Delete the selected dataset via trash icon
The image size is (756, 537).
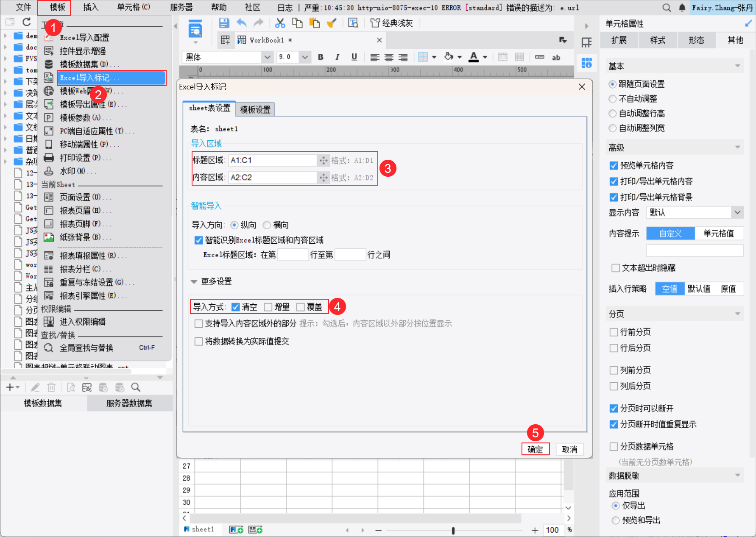(51, 387)
